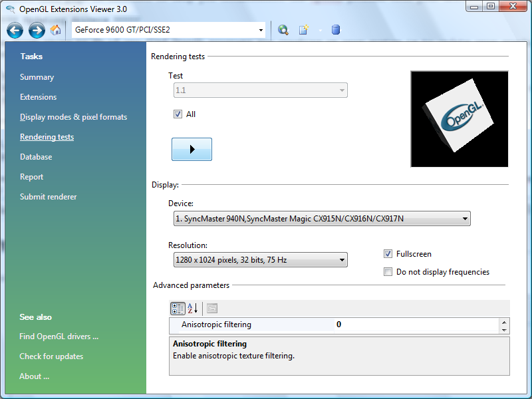This screenshot has height=399, width=532.
Task: Switch property grid to Categorized view
Action: tap(178, 308)
